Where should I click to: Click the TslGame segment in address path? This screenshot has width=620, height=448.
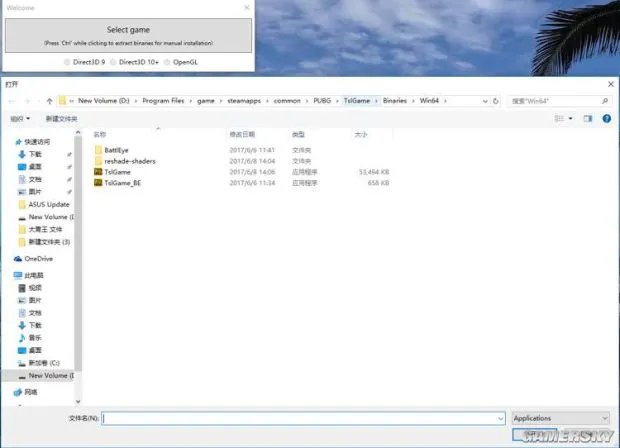pos(357,101)
